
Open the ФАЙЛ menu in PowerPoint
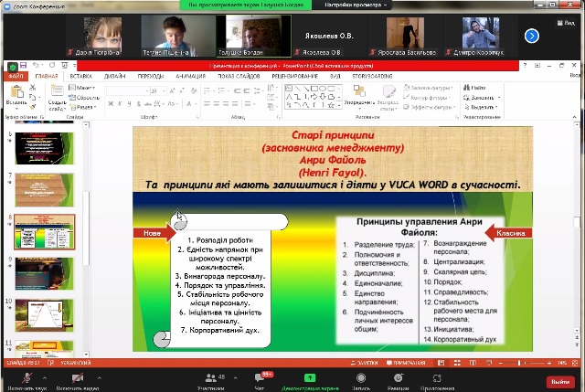point(16,77)
